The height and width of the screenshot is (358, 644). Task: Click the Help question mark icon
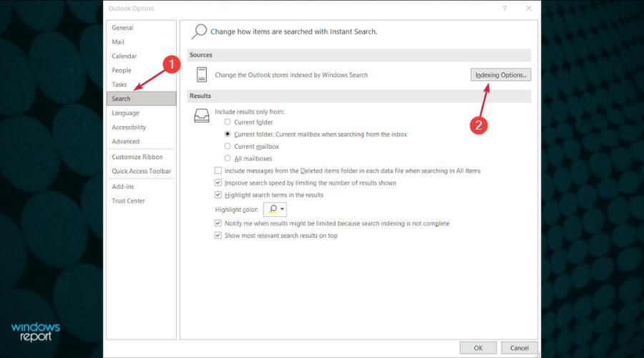pyautogui.click(x=504, y=8)
